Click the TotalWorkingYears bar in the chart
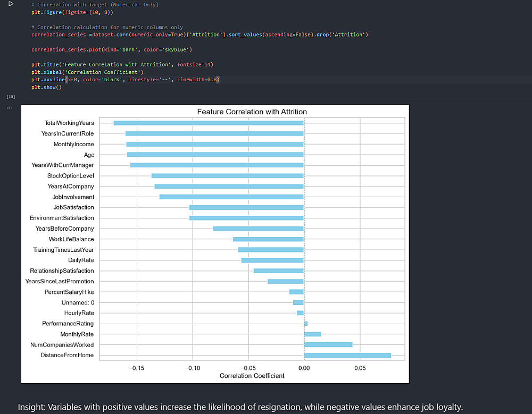Screen dimensions: 532x414 [x=208, y=123]
